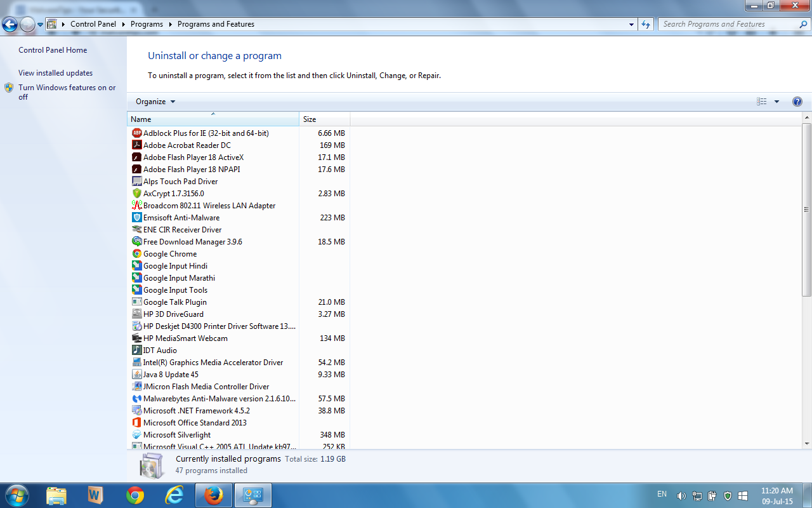Select the Microsoft Silverlight icon

point(136,435)
